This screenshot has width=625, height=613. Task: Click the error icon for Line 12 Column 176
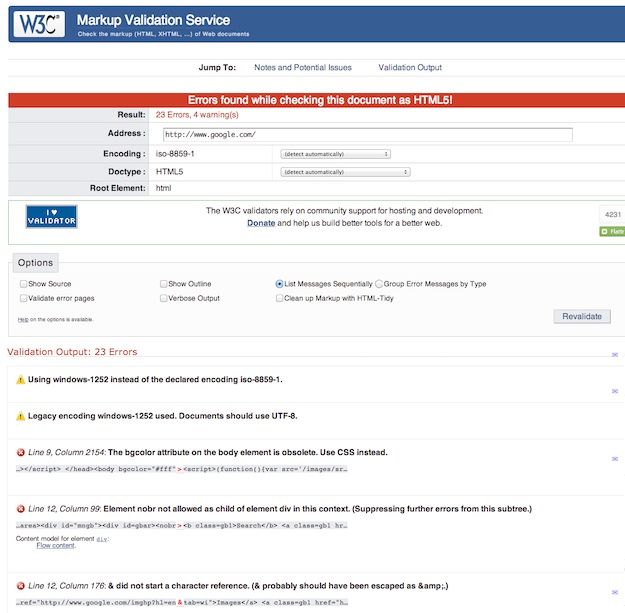coord(20,586)
